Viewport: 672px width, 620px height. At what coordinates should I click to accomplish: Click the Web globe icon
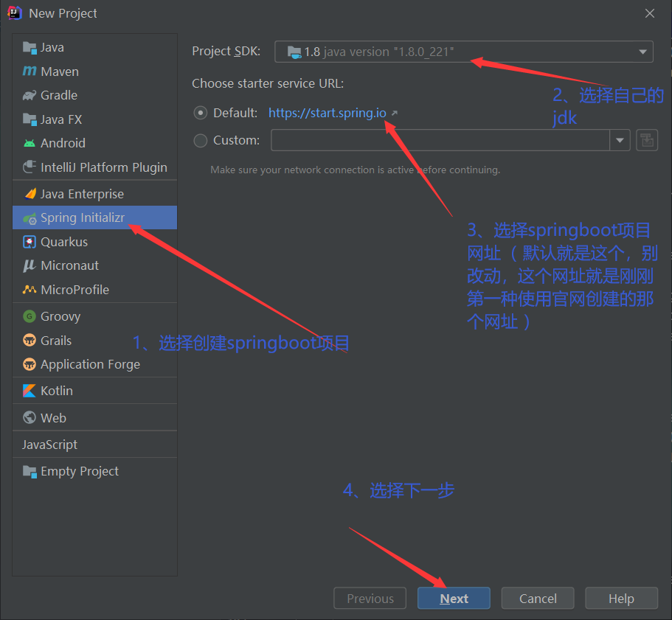pyautogui.click(x=30, y=417)
